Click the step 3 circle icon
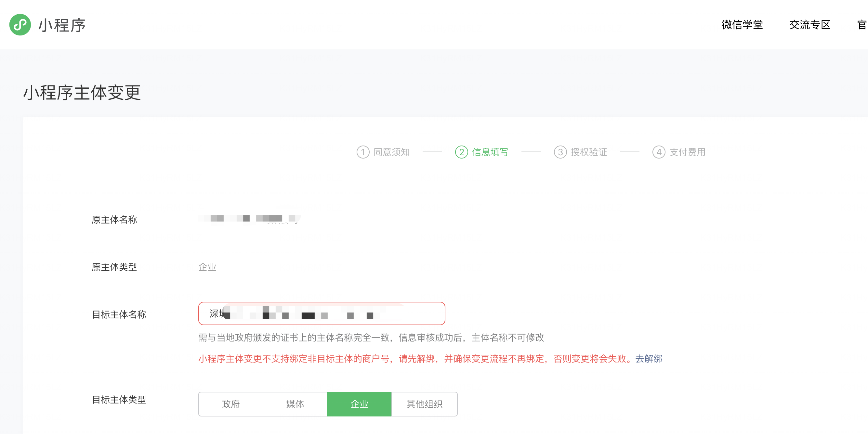 point(560,152)
